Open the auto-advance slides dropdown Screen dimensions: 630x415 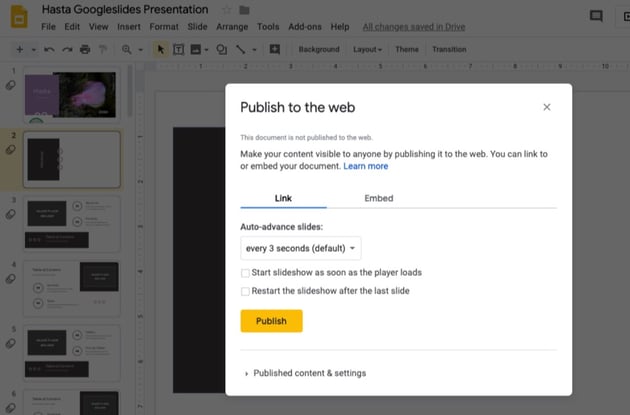(x=301, y=248)
